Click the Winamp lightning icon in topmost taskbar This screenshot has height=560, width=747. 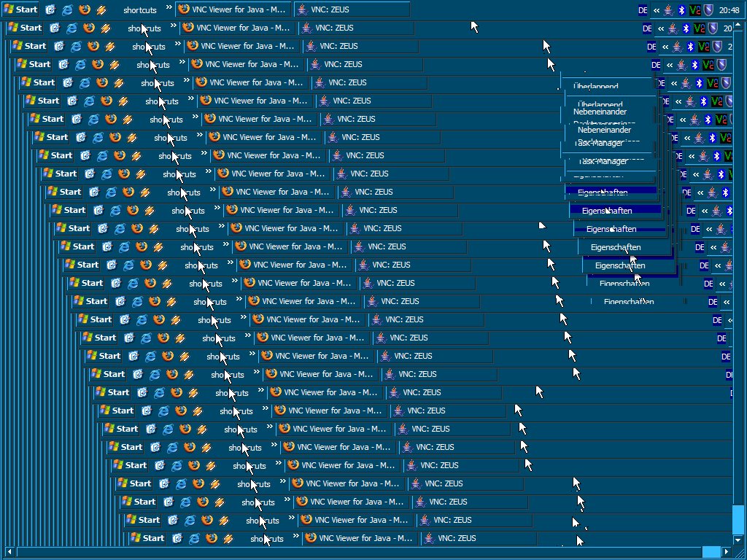point(101,10)
